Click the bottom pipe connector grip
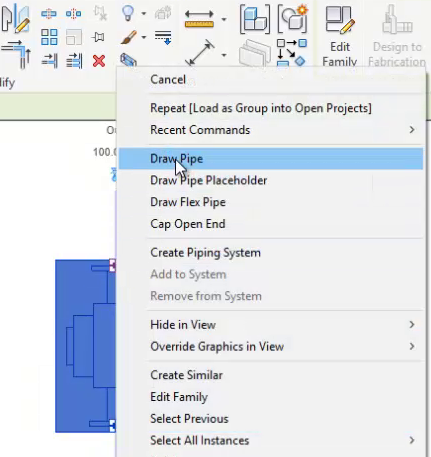Image resolution: width=431 pixels, height=457 pixels. pyautogui.click(x=112, y=426)
